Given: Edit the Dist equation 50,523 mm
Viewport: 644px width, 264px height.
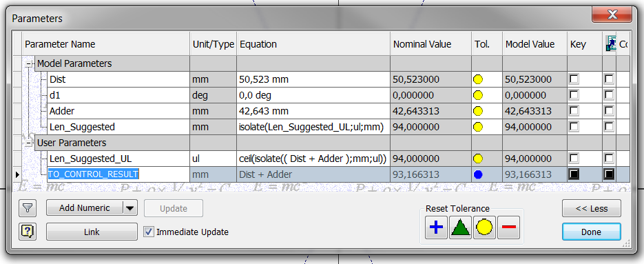Looking at the screenshot, I should pyautogui.click(x=313, y=79).
